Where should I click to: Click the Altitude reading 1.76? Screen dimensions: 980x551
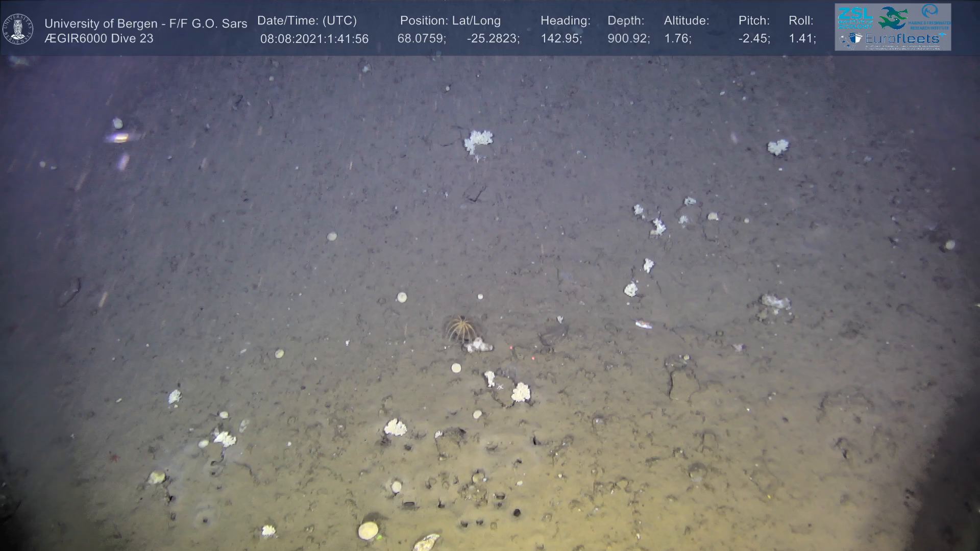676,39
